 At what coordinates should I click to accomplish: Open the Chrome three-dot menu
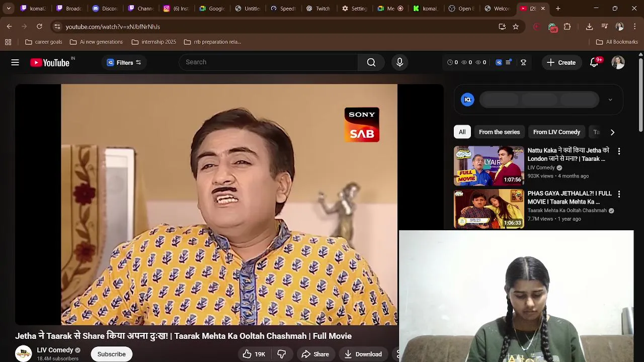pyautogui.click(x=634, y=27)
